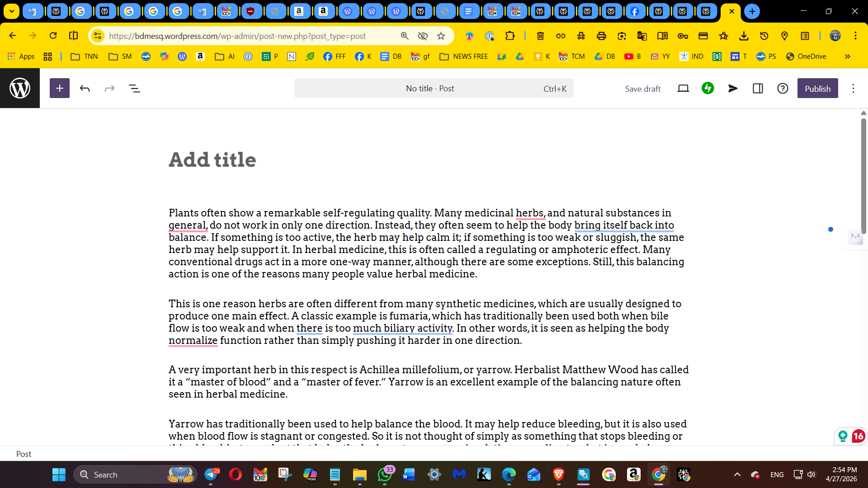Click the vertical page scrollbar thumb

pos(863,176)
